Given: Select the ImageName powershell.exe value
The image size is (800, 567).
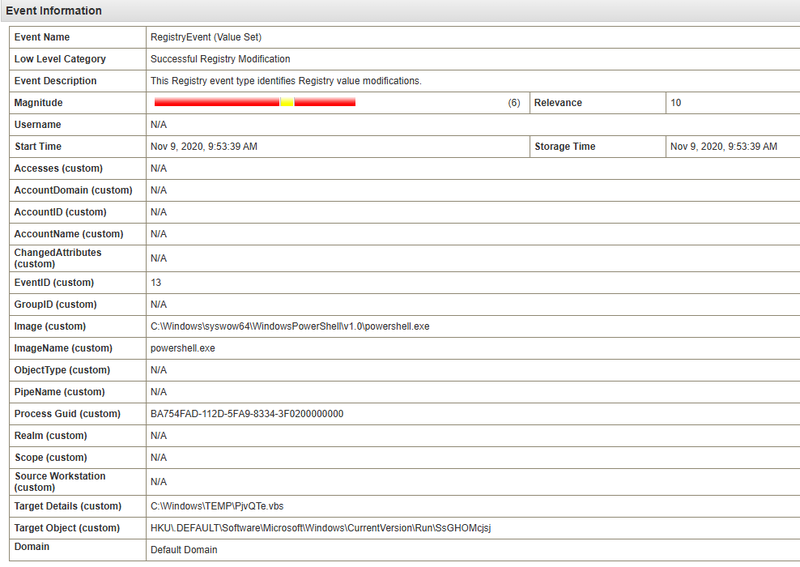Looking at the screenshot, I should (183, 348).
